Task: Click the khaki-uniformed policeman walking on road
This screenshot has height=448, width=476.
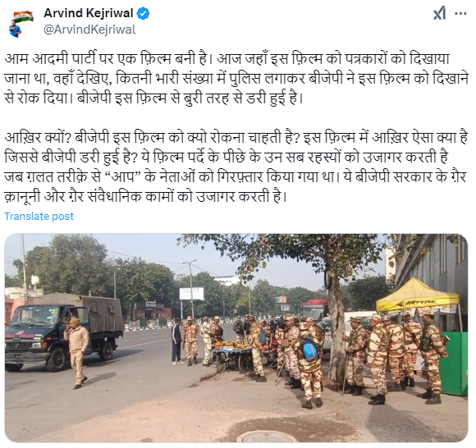Action: (77, 352)
